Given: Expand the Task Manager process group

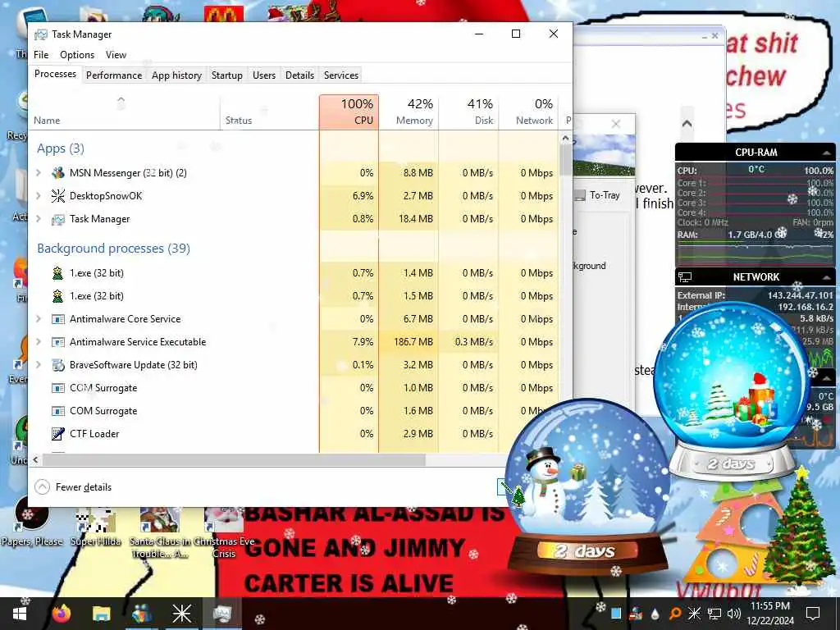Looking at the screenshot, I should (x=39, y=219).
